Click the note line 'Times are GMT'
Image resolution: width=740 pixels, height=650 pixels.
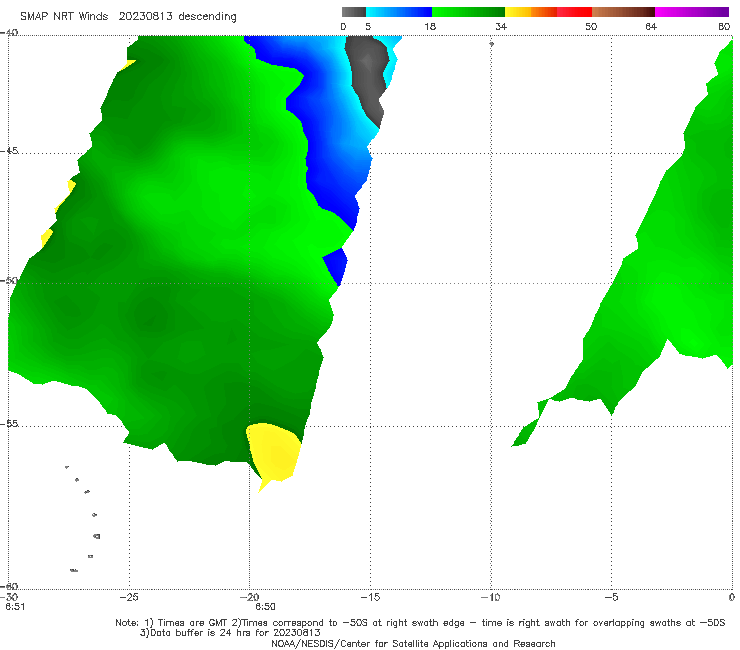pyautogui.click(x=193, y=623)
